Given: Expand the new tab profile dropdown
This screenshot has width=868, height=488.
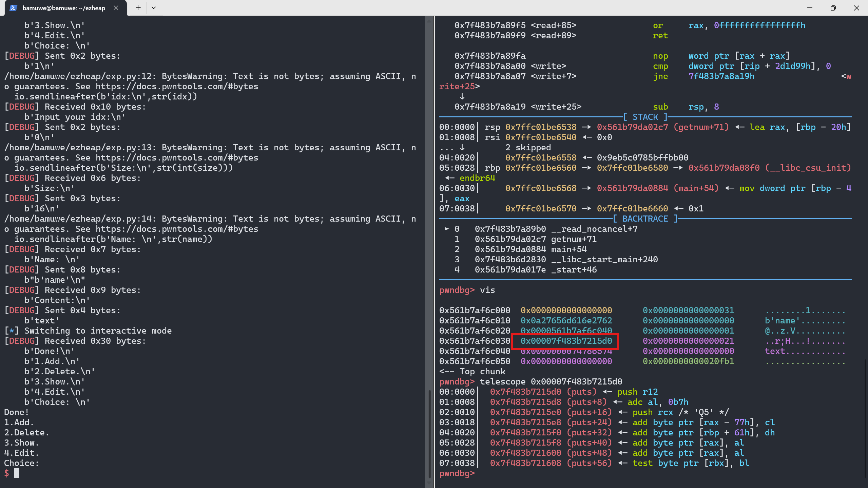Looking at the screenshot, I should [x=154, y=8].
